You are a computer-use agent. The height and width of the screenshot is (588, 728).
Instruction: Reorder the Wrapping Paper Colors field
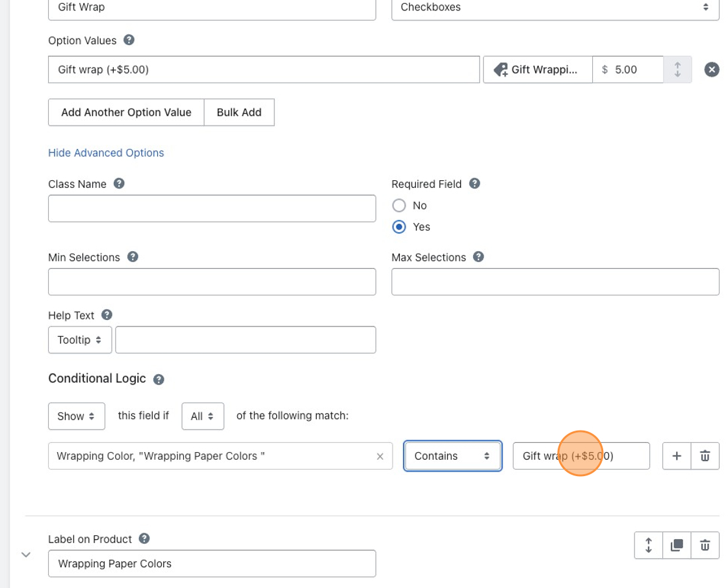649,545
